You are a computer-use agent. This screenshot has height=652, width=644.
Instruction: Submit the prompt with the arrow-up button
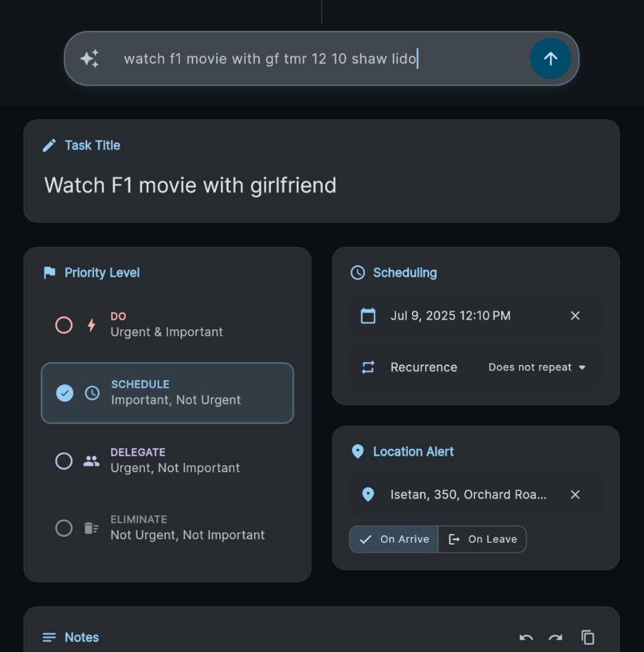[x=550, y=58]
